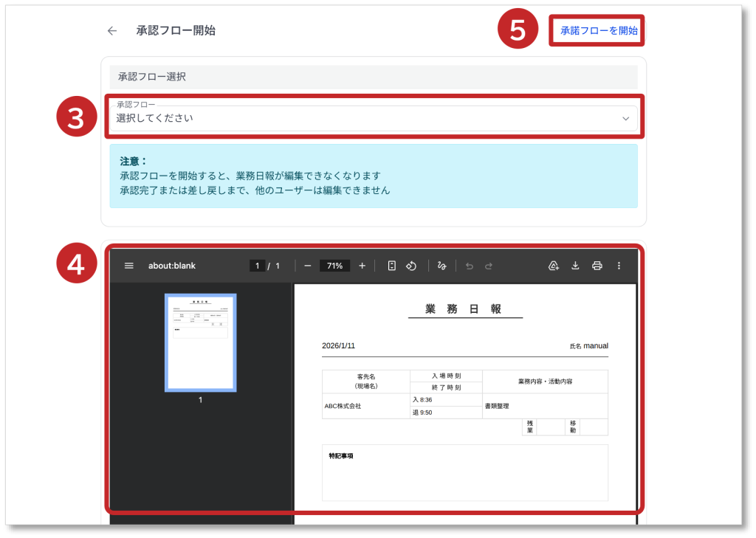Click the back arrow next to 承認フロー開始

point(112,31)
